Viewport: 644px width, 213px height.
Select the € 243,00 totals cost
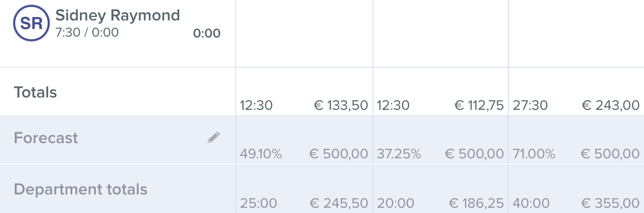(611, 105)
